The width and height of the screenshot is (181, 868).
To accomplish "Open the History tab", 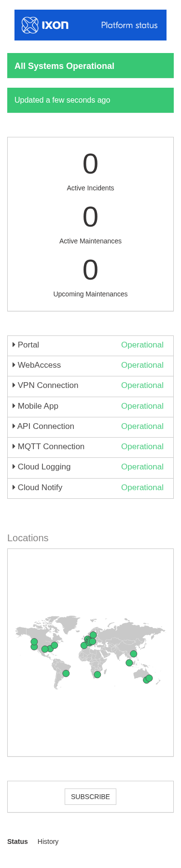I will (48, 841).
